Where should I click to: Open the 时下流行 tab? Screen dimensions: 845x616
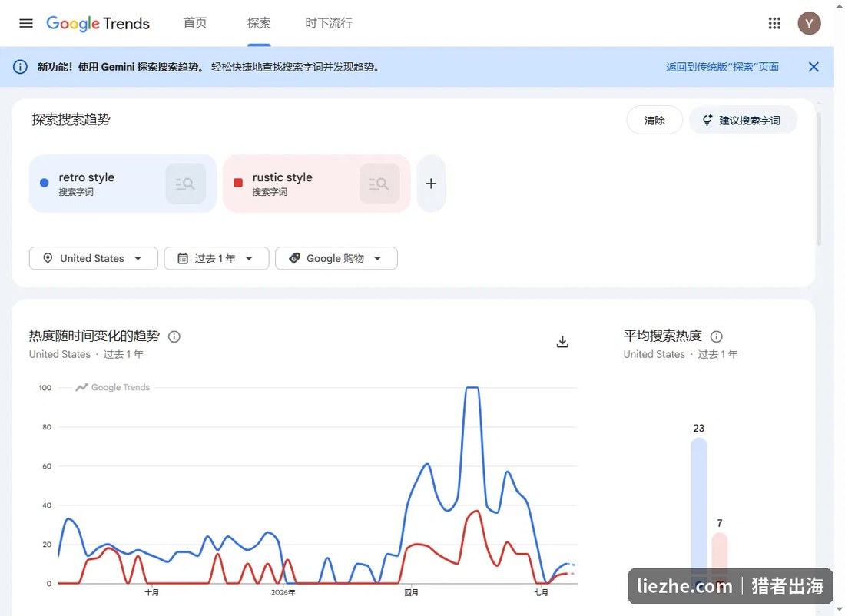tap(329, 23)
